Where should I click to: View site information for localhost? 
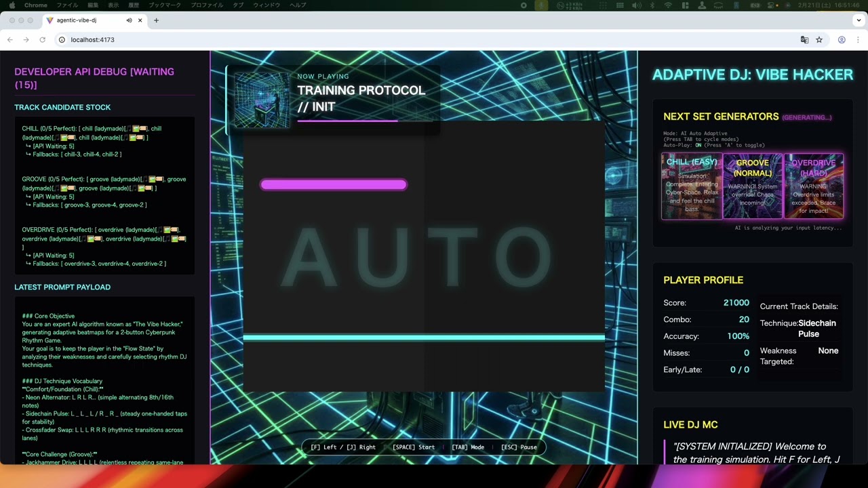(x=62, y=40)
